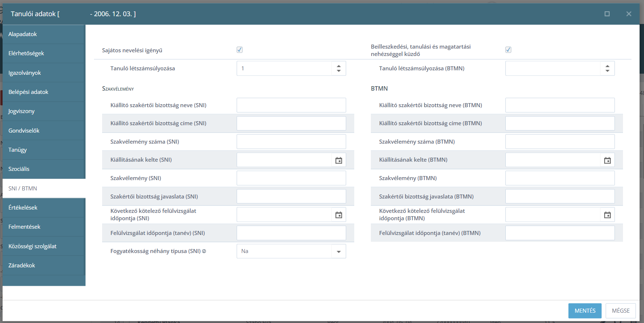Click Kiállító szakértői bizottság címe (BTMN) field
Screen dimensions: 644x323
(560, 123)
